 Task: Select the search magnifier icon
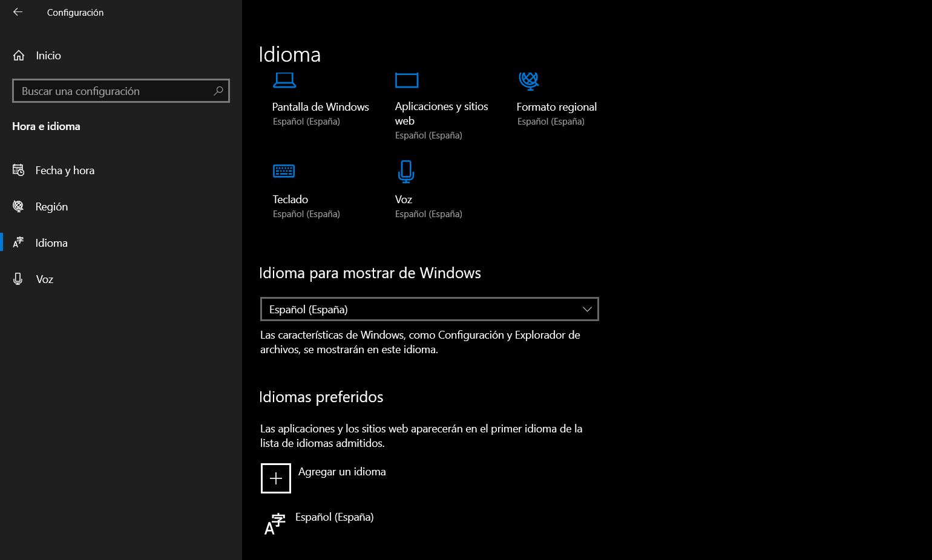click(x=218, y=91)
